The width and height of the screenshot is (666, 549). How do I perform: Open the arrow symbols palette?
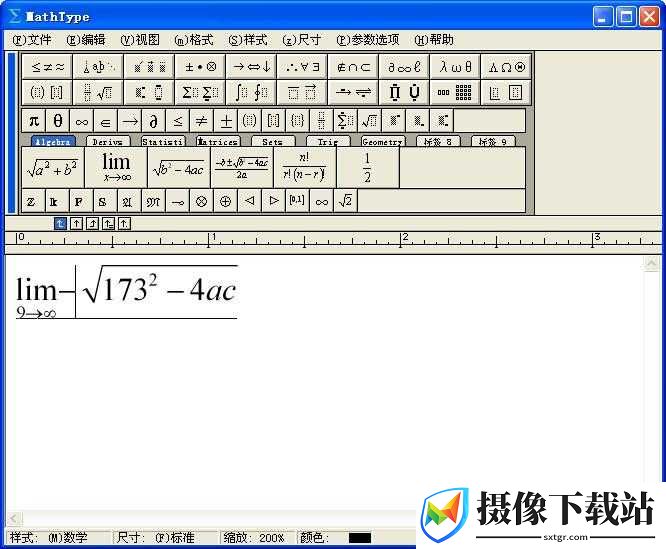[251, 67]
